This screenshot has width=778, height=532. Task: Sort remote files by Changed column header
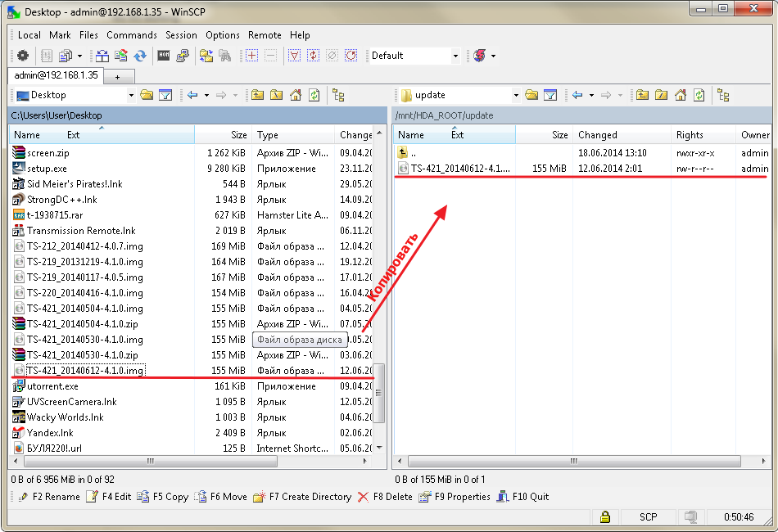pos(622,135)
